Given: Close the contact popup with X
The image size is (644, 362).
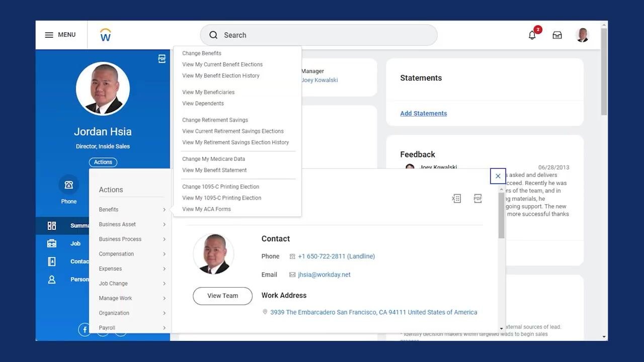Looking at the screenshot, I should tap(498, 176).
